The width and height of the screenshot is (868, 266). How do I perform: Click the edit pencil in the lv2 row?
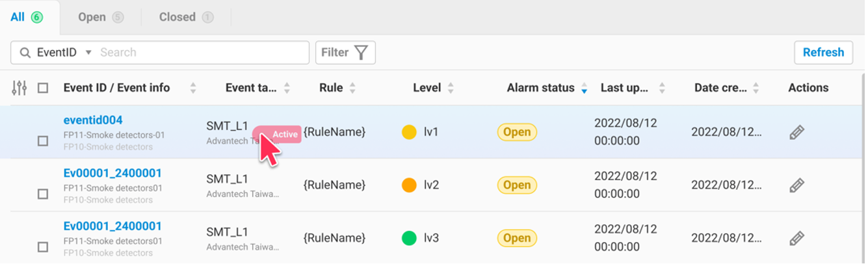tap(796, 185)
